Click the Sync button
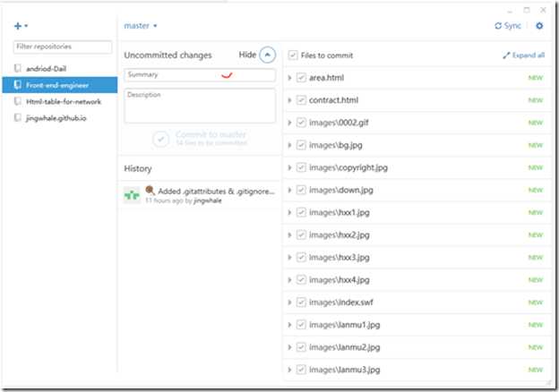Viewport: 559px width, 392px height. click(508, 26)
